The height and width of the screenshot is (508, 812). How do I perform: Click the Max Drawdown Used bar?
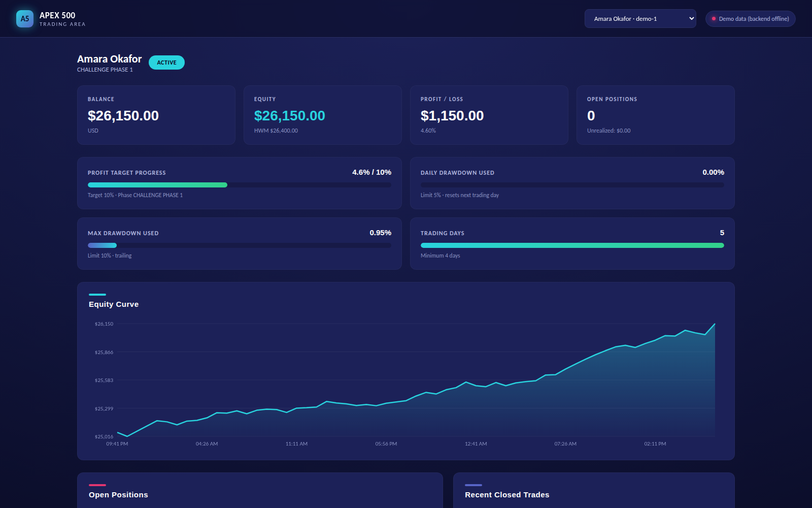click(x=240, y=245)
